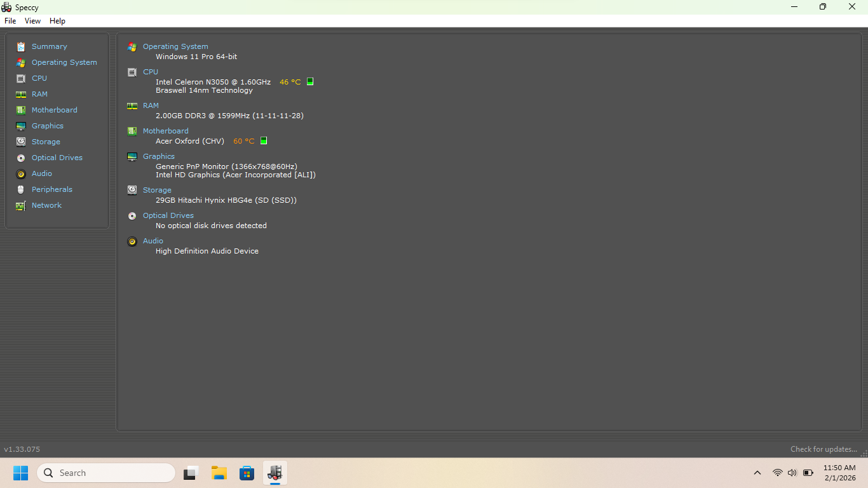The height and width of the screenshot is (488, 868).
Task: Open the Peripherals section
Action: click(52, 189)
